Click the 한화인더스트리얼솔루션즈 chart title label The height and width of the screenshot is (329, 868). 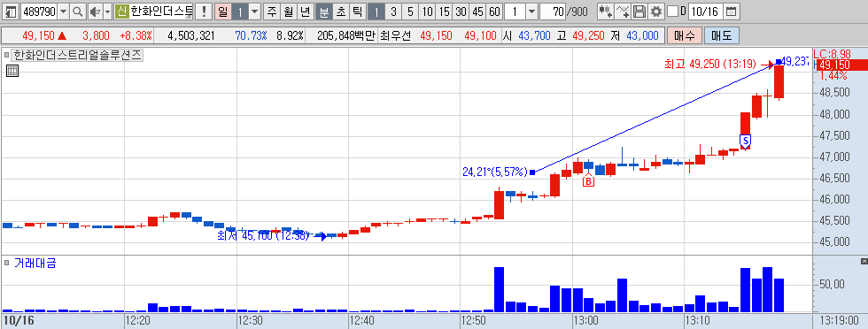pos(78,56)
